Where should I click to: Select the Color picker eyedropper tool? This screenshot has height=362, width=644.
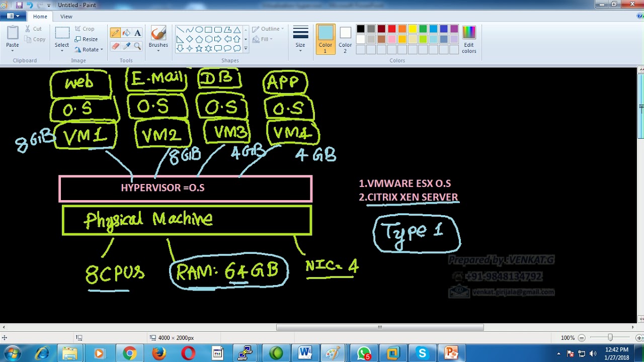(x=126, y=46)
